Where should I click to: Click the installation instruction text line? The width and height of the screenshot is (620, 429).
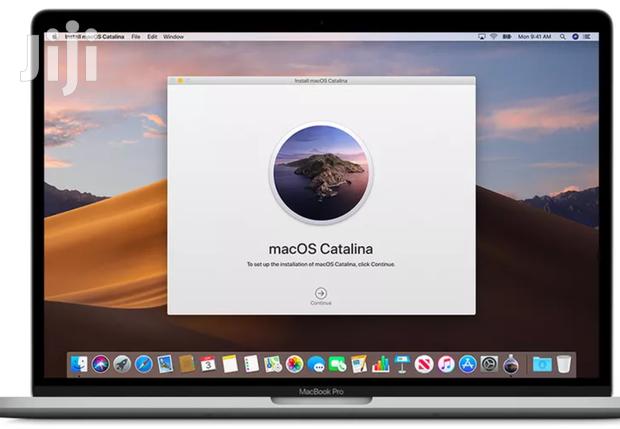[321, 264]
